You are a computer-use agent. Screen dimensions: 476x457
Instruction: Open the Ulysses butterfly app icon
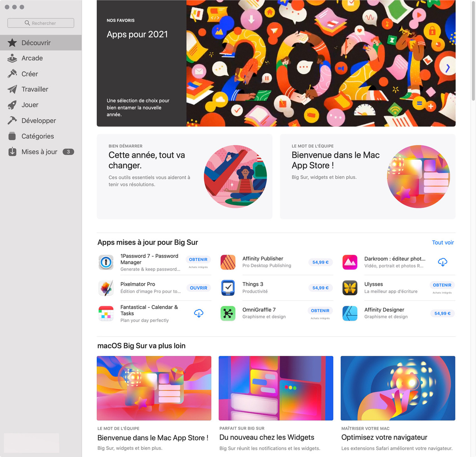[350, 288]
